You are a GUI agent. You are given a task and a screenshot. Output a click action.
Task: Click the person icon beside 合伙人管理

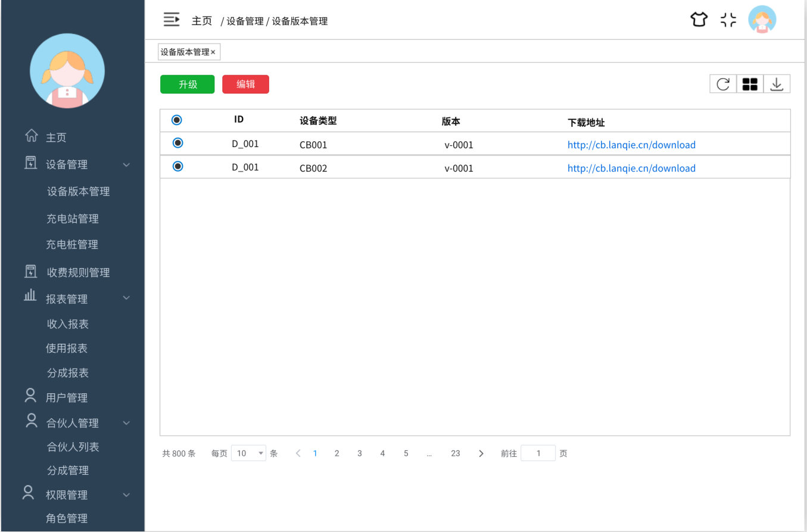[32, 421]
